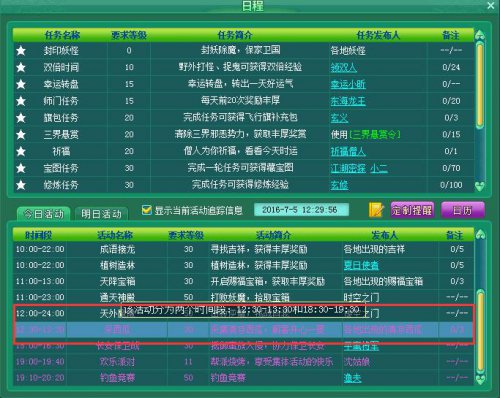Image resolution: width=500 pixels, height=398 pixels.
Task: Click the star icon beside 幸运转盘
Action: click(x=21, y=84)
